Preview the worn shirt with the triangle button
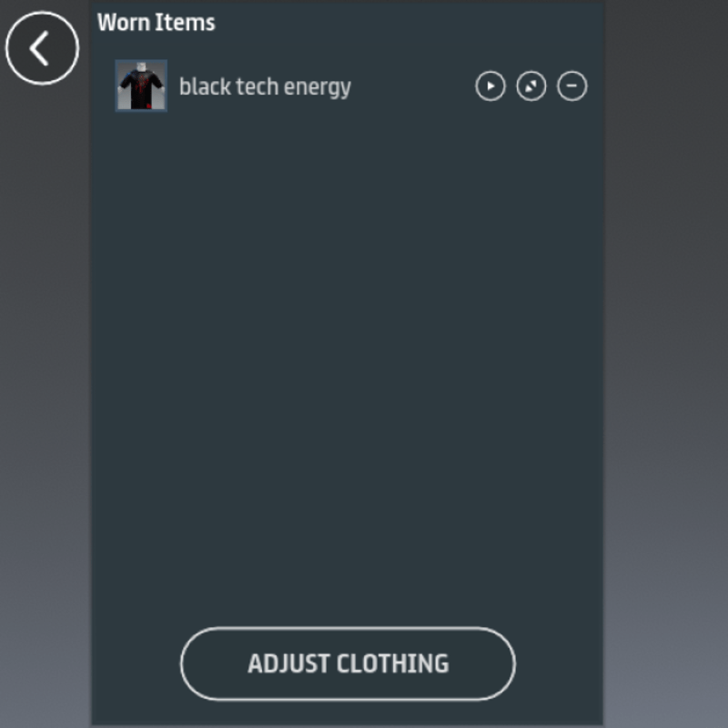Image resolution: width=728 pixels, height=728 pixels. click(x=490, y=86)
